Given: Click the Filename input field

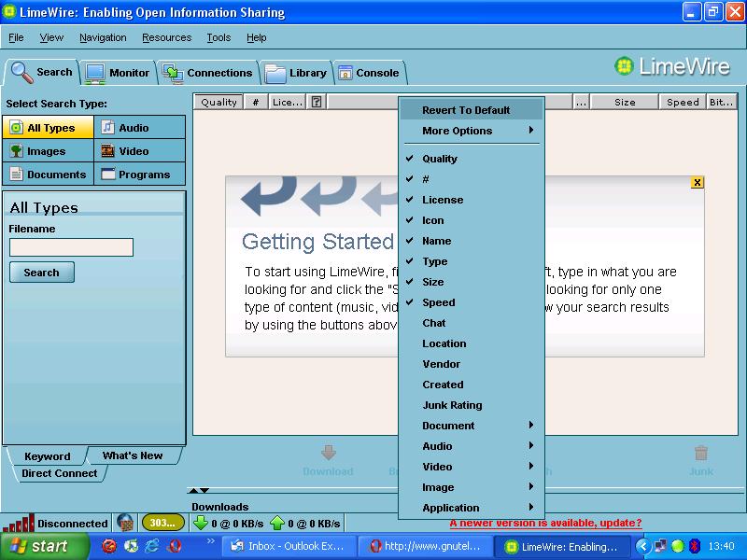Looking at the screenshot, I should (72, 247).
